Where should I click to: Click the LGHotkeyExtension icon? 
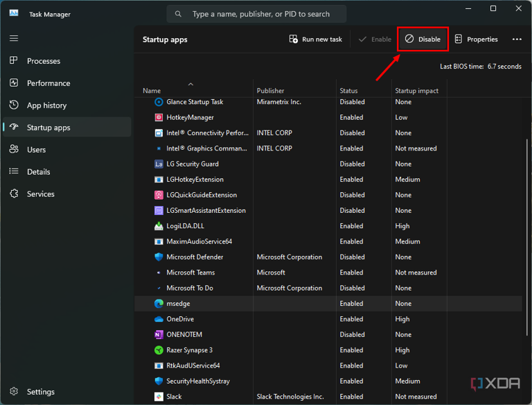(x=159, y=180)
